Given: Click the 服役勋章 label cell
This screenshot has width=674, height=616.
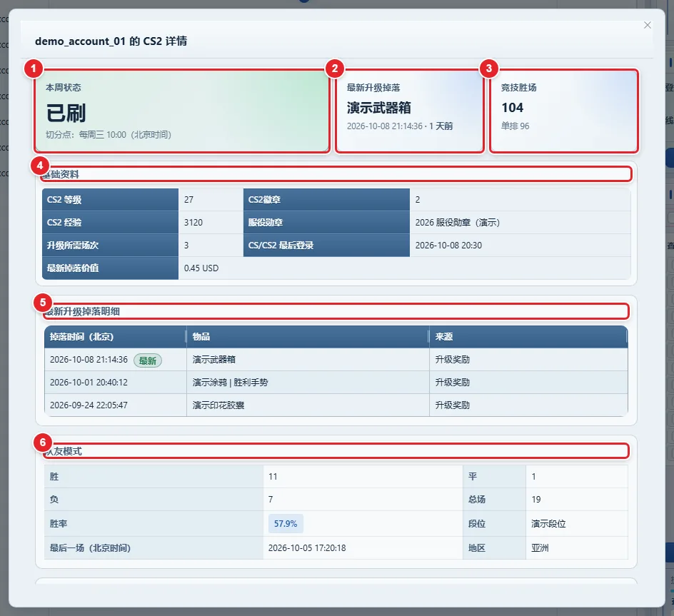Looking at the screenshot, I should click(x=326, y=223).
